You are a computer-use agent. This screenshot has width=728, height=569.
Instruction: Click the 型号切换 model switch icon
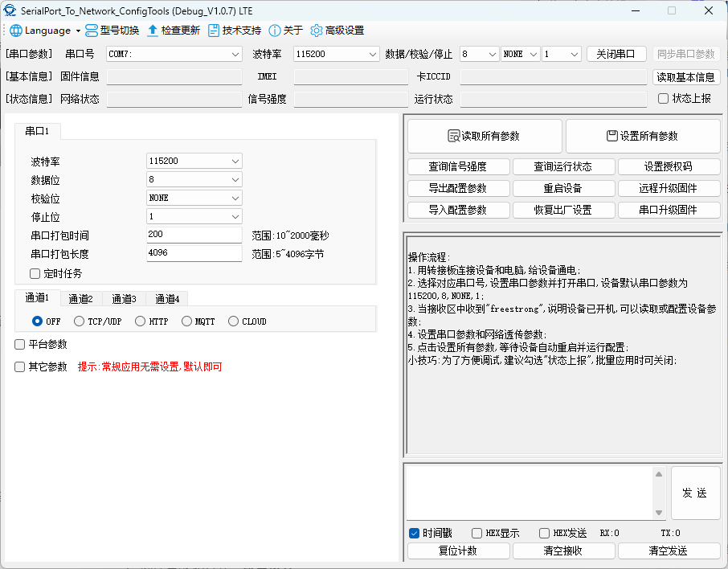click(x=92, y=31)
